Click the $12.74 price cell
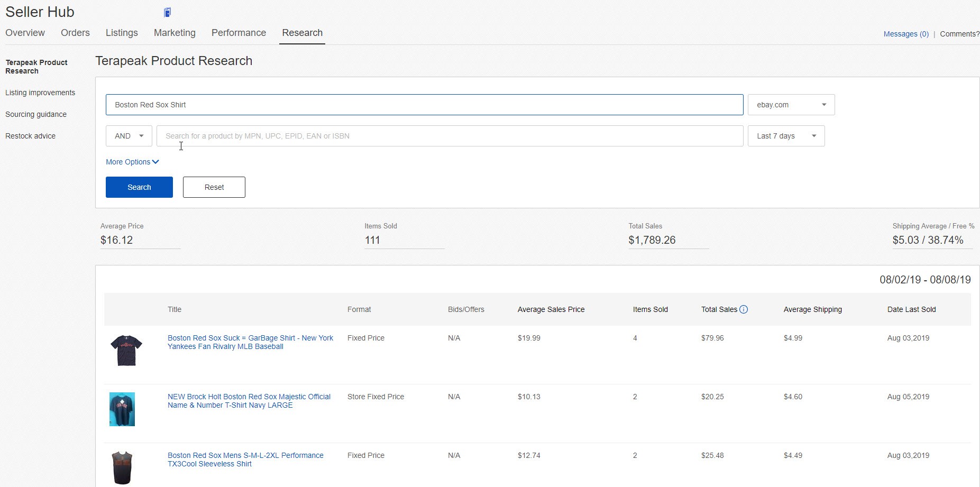Image resolution: width=980 pixels, height=487 pixels. (529, 455)
